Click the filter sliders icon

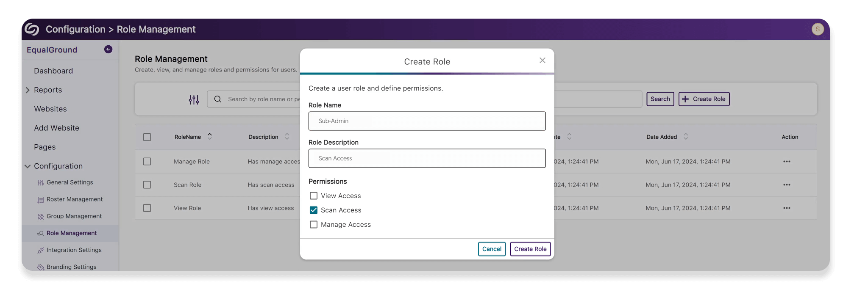194,99
